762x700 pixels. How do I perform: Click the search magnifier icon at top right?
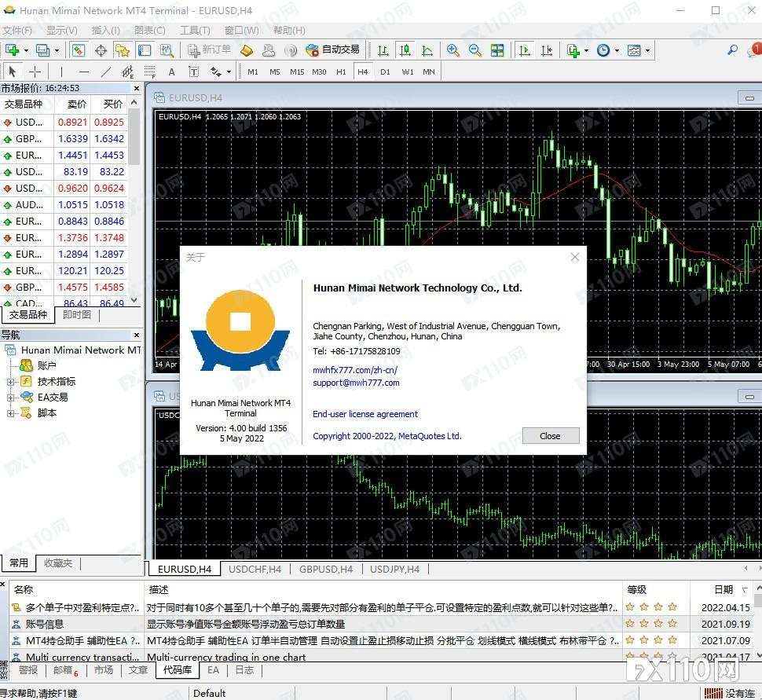(732, 49)
